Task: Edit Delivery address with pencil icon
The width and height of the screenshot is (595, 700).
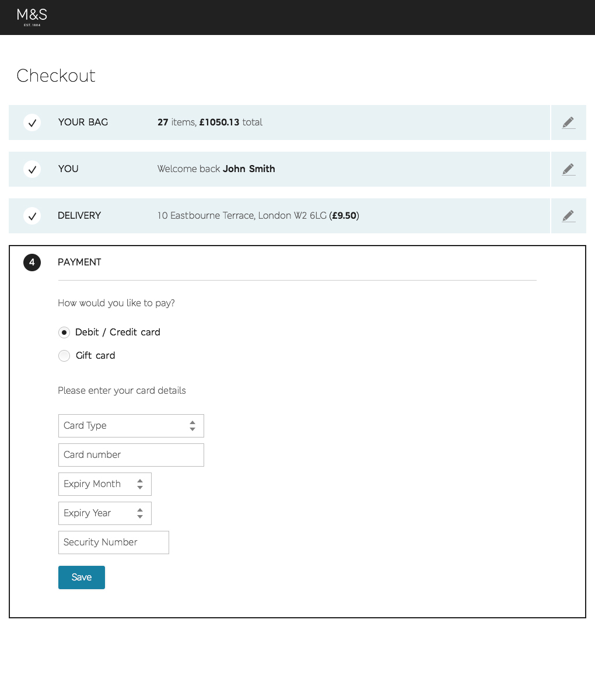Action: (x=568, y=216)
